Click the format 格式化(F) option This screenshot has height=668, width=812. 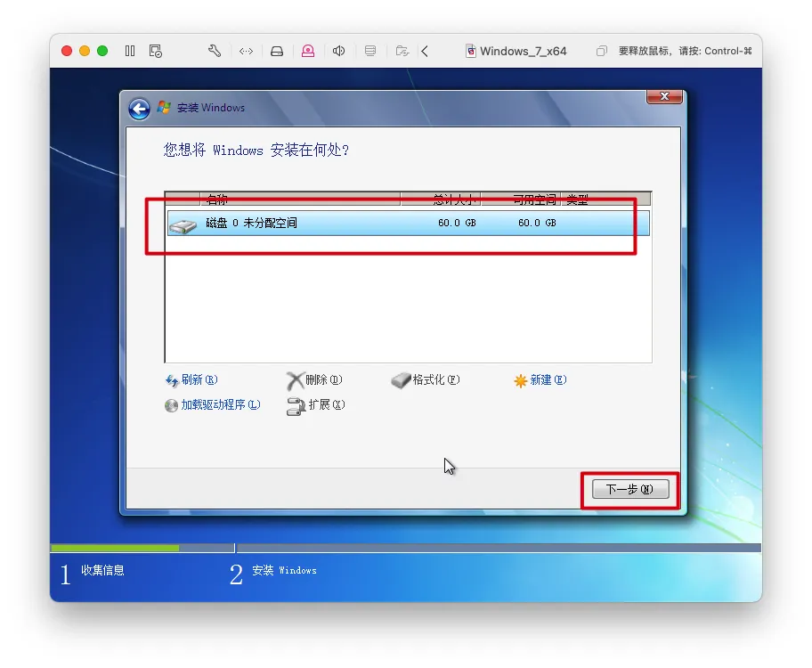point(436,379)
